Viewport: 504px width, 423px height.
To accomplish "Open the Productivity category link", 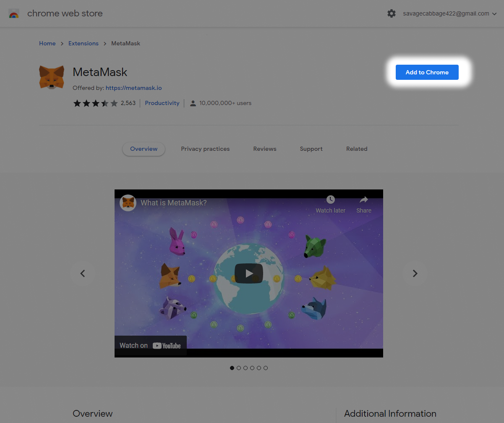I will 162,103.
